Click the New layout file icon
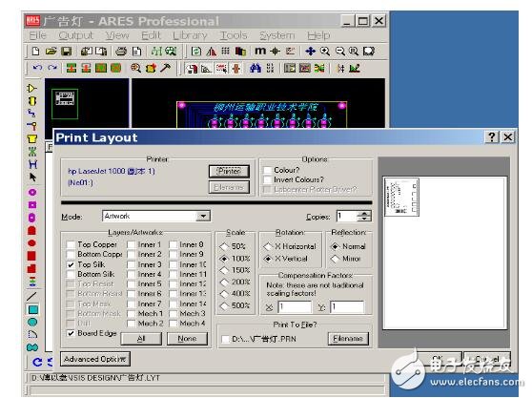This screenshot has height=398, width=532. pos(35,52)
